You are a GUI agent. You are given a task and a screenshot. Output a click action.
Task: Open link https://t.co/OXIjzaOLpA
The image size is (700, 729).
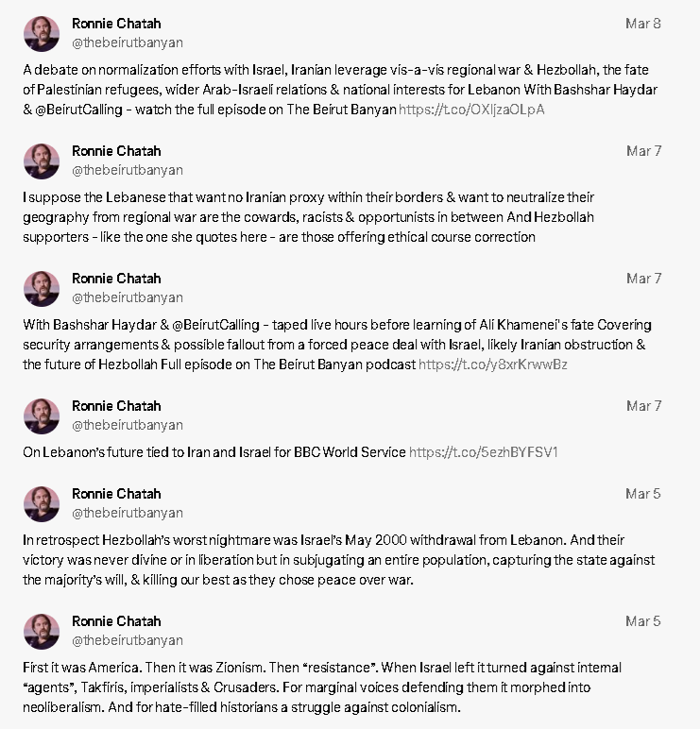point(471,110)
